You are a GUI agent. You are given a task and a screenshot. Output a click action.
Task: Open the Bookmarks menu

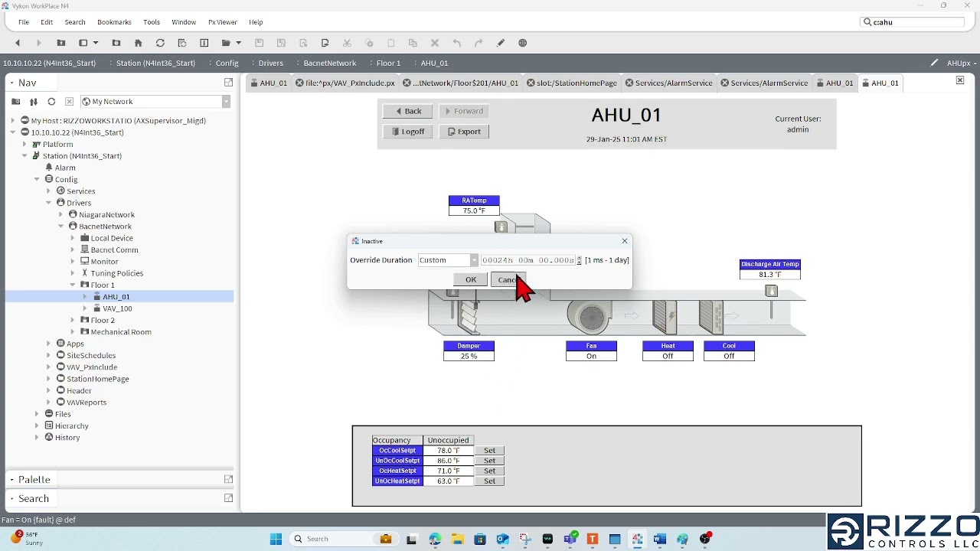pyautogui.click(x=114, y=22)
